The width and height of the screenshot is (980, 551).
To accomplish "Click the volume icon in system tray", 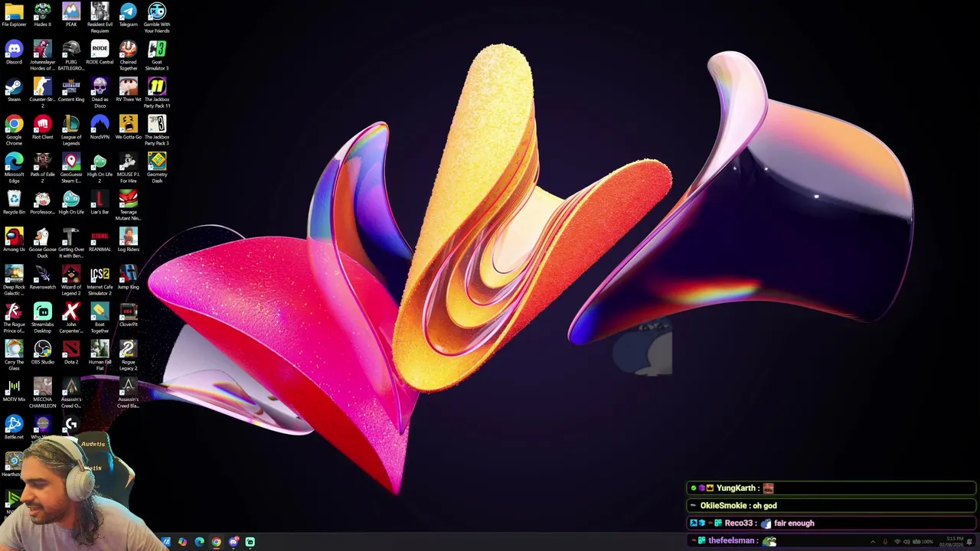I will [906, 542].
